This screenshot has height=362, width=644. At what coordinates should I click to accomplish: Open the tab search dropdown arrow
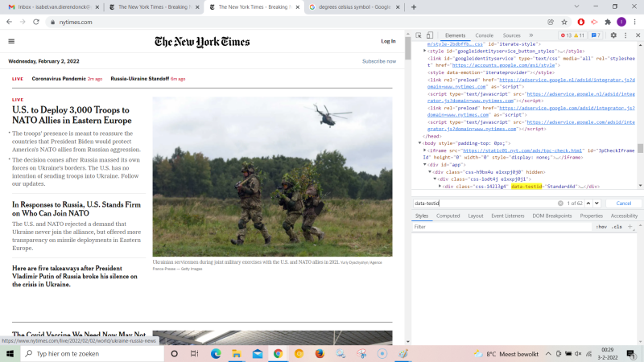pyautogui.click(x=576, y=6)
